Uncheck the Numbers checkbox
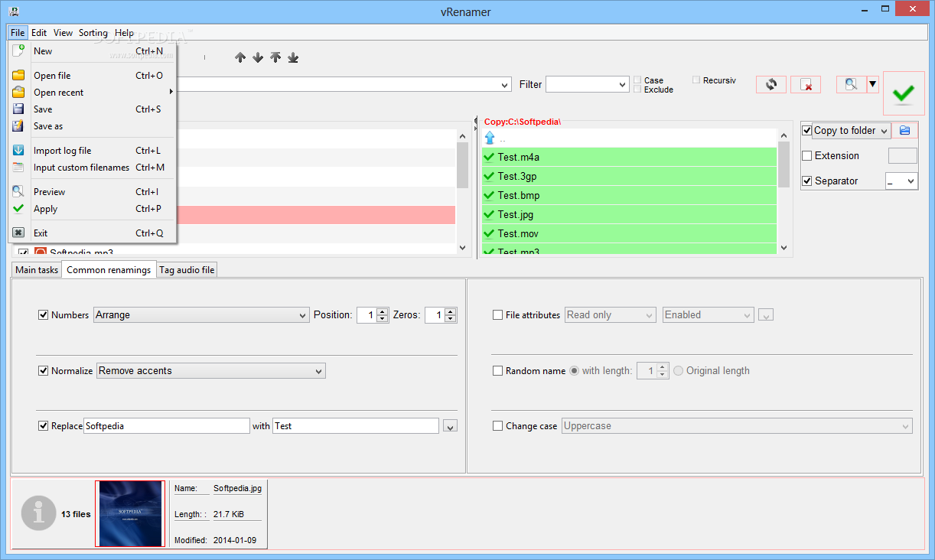935x560 pixels. pos(44,315)
